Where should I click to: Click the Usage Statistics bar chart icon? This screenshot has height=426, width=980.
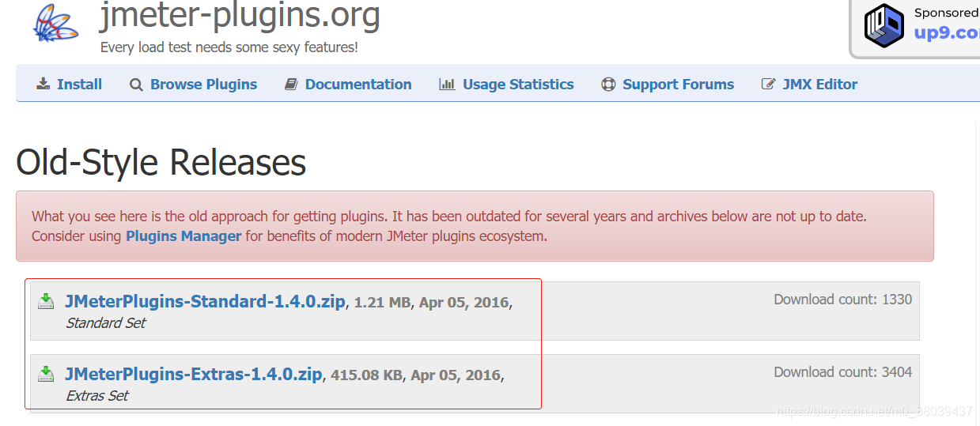coord(447,85)
